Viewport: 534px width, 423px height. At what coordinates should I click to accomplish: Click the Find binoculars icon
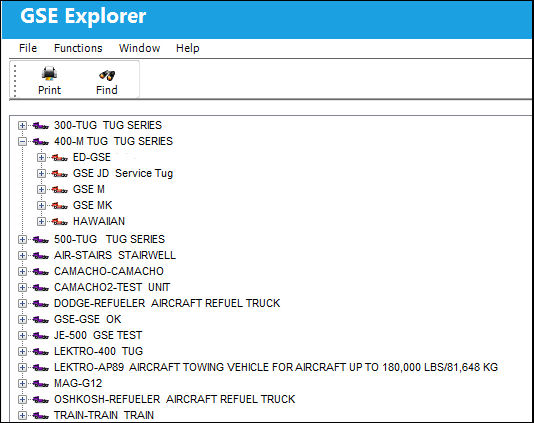tap(107, 75)
